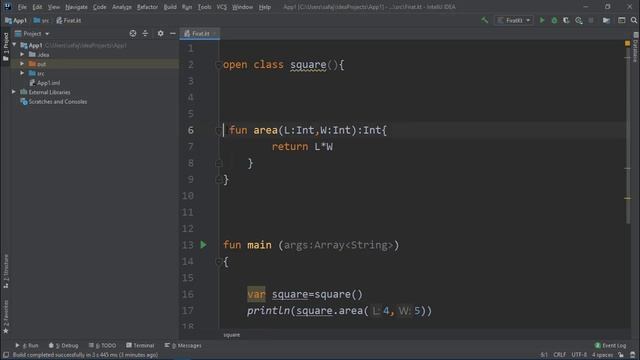The width and height of the screenshot is (640, 360).
Task: Open Search Everywhere magnifier icon
Action: (x=633, y=20)
